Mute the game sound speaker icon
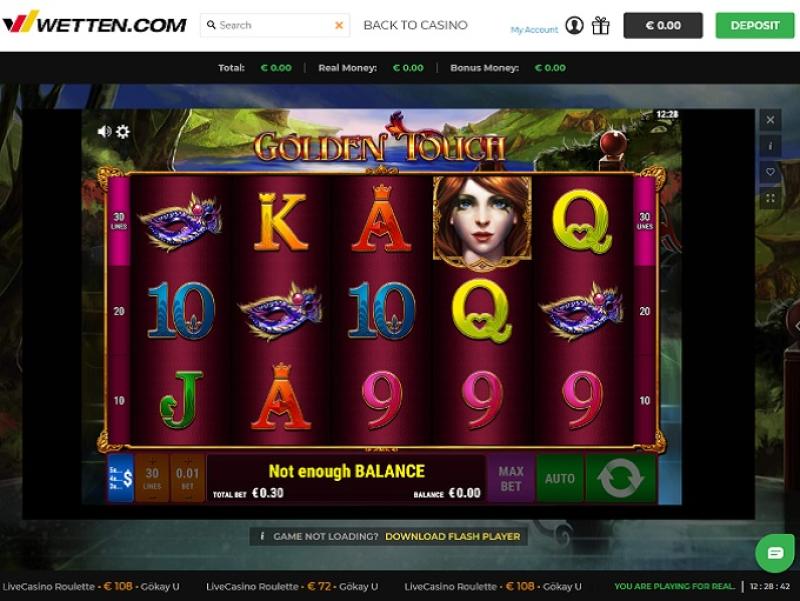 point(104,132)
